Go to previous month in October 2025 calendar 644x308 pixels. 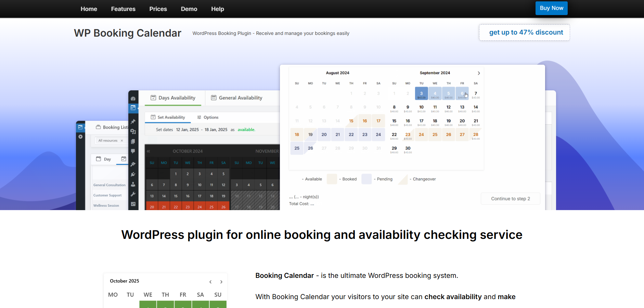pos(210,282)
